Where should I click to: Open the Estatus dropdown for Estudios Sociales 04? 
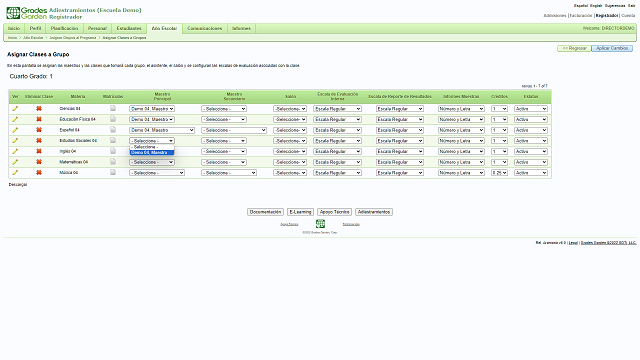[x=531, y=141]
